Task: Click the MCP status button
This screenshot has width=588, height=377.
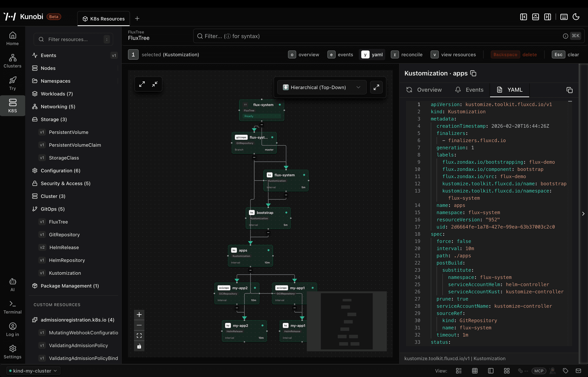Action: click(539, 371)
